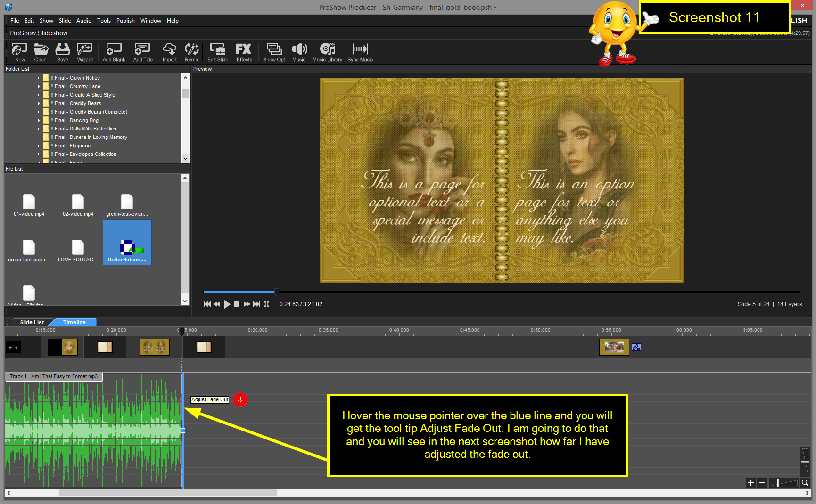Open the Publish menu

point(125,21)
